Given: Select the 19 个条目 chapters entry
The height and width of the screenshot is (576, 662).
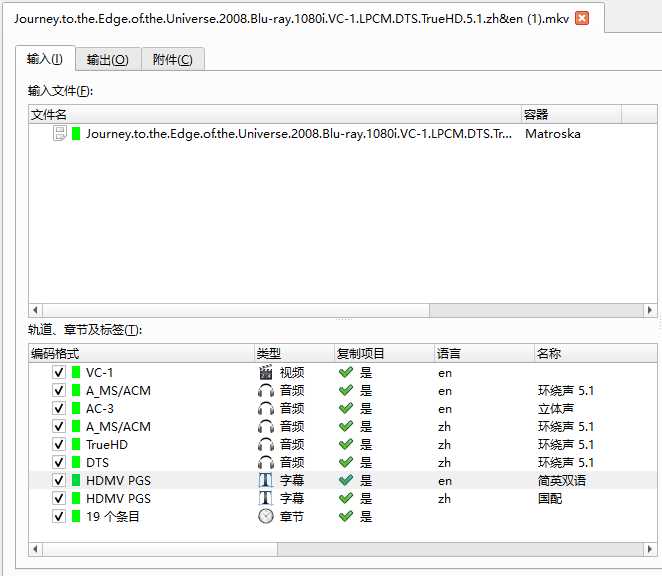Looking at the screenshot, I should click(113, 516).
